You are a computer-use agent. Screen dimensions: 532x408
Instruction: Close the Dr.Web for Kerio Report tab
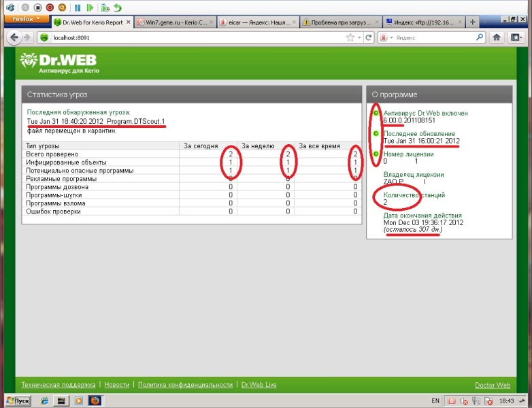coord(129,22)
